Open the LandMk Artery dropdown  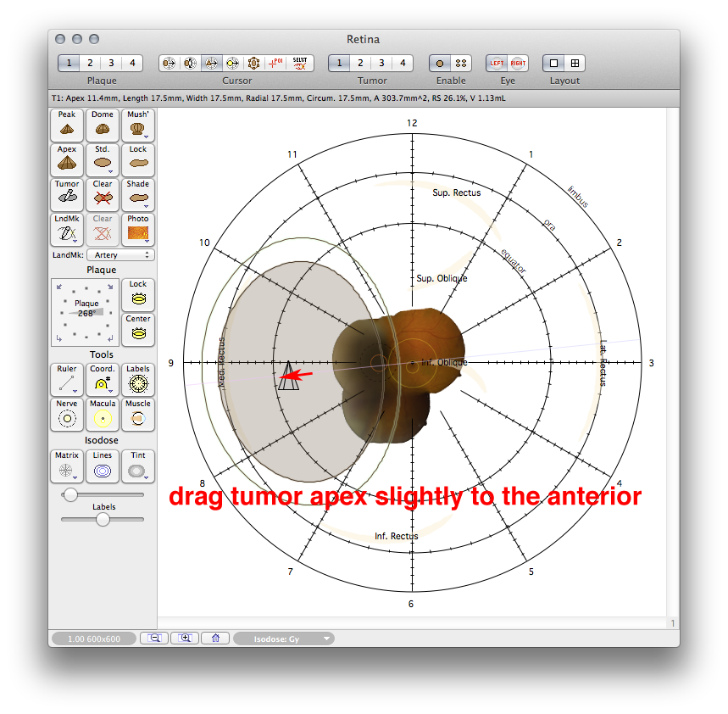click(x=123, y=255)
